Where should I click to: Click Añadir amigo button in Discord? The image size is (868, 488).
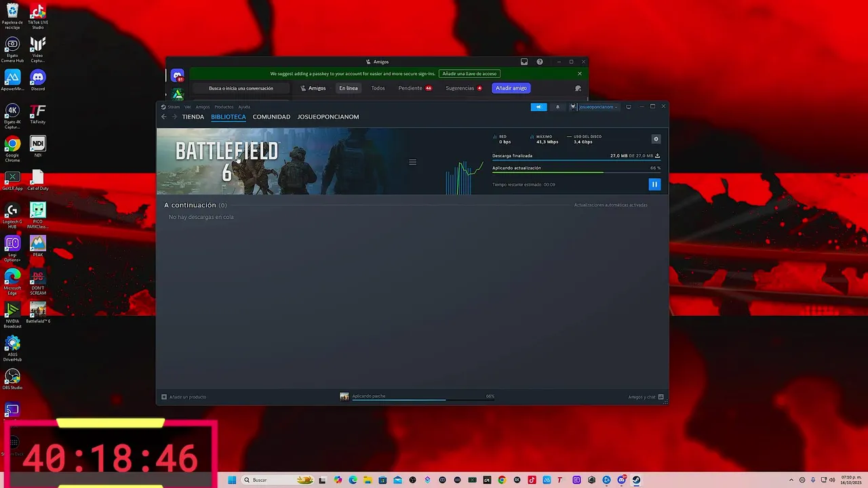pos(511,88)
